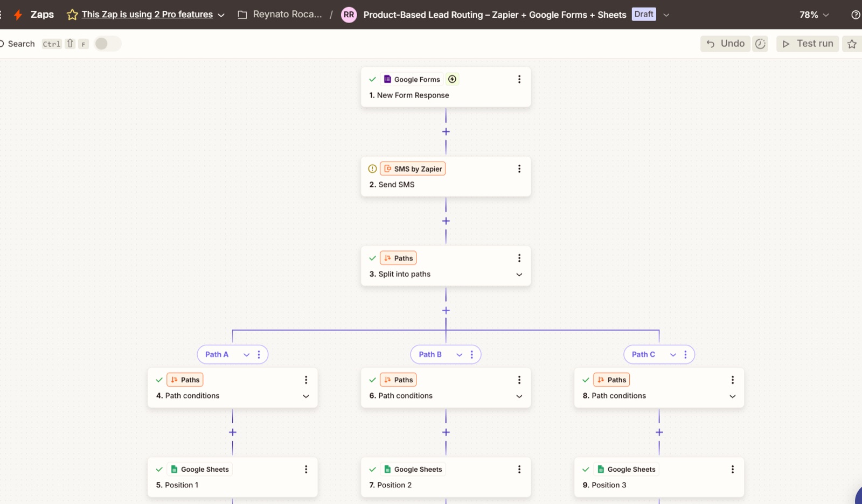The image size is (862, 504).
Task: Open three-dot menu on step 6 Path conditions
Action: (x=519, y=380)
